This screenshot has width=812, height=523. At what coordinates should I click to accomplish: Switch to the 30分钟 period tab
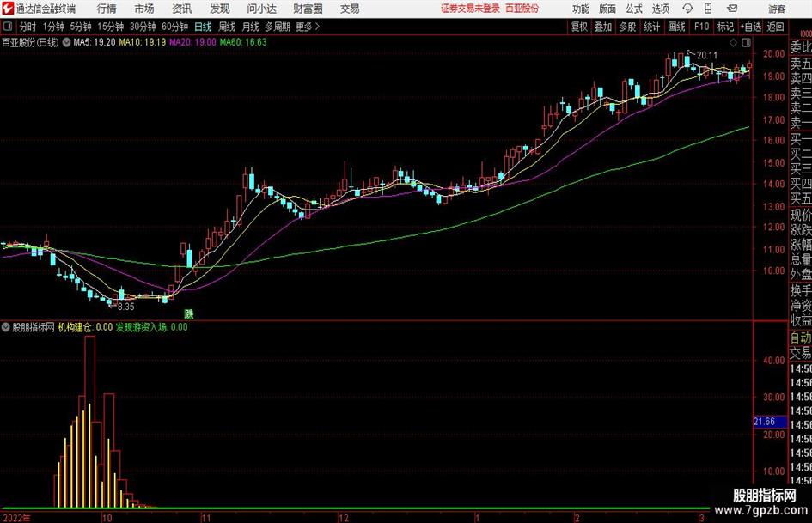pos(143,27)
